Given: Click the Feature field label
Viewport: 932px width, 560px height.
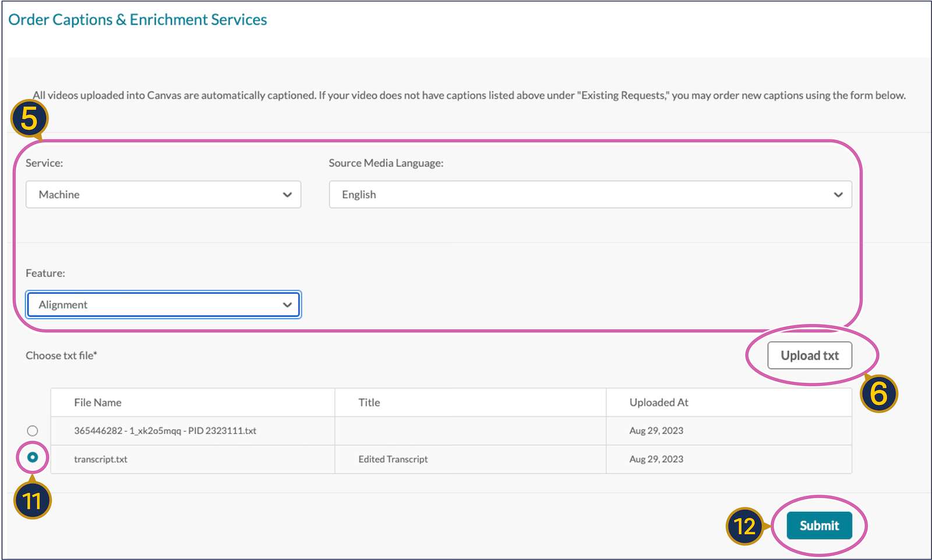Looking at the screenshot, I should (x=45, y=273).
